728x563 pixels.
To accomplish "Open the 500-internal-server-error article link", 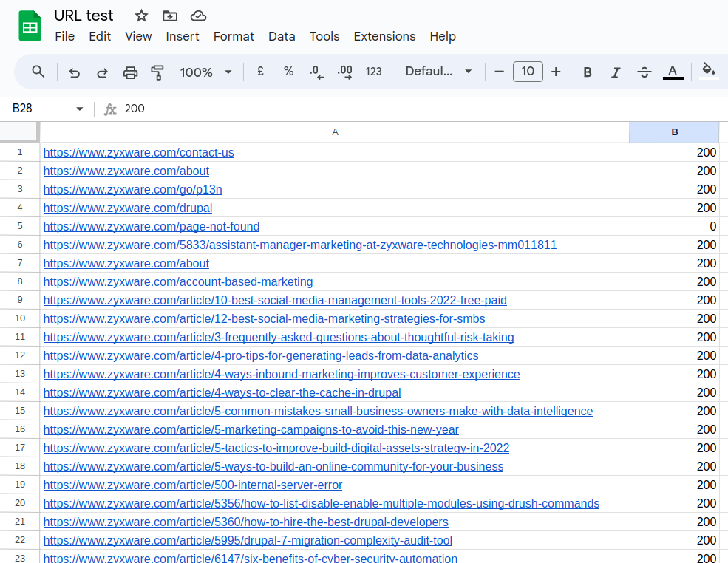I will (193, 485).
